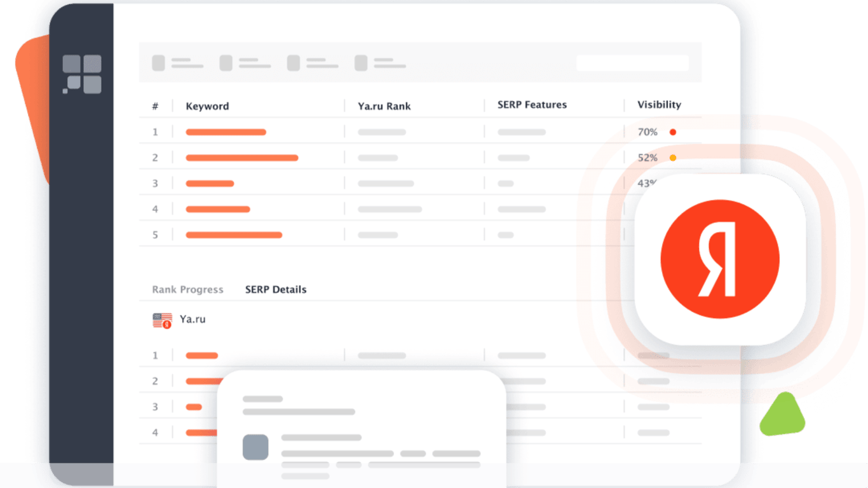Click the 70% visibility value
868x488 pixels.
click(x=648, y=132)
